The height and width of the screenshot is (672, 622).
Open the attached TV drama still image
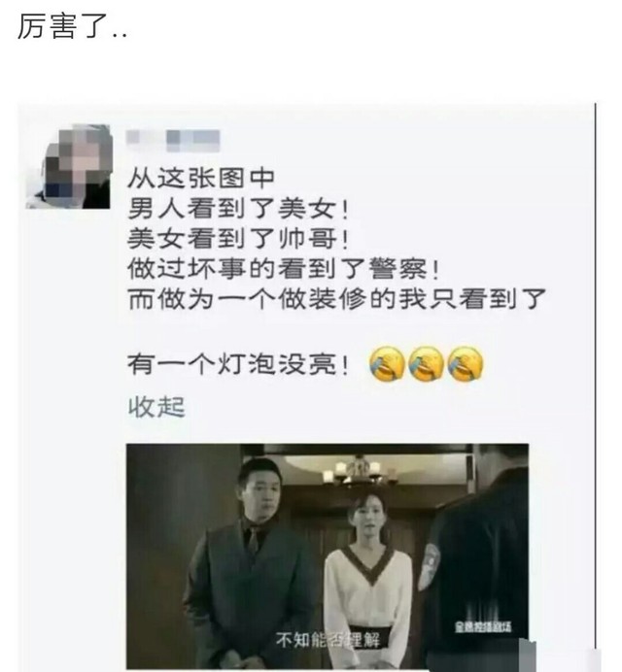point(328,556)
